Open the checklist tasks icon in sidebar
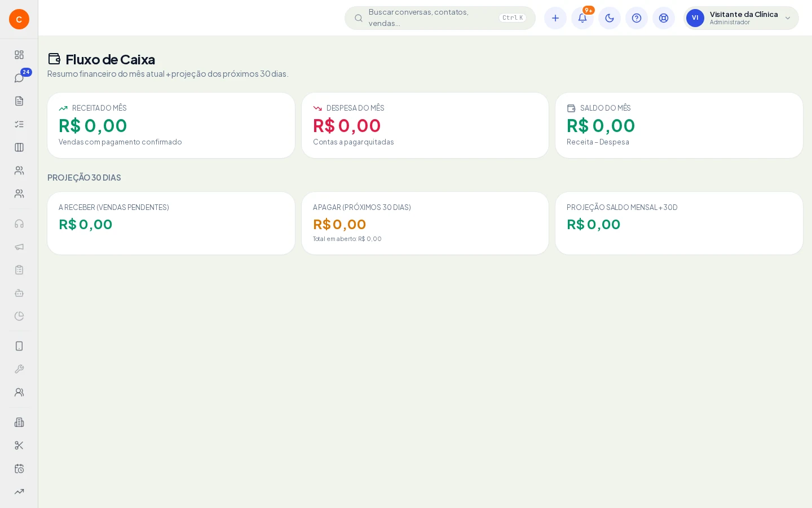Viewport: 812px width, 508px height. click(x=19, y=124)
